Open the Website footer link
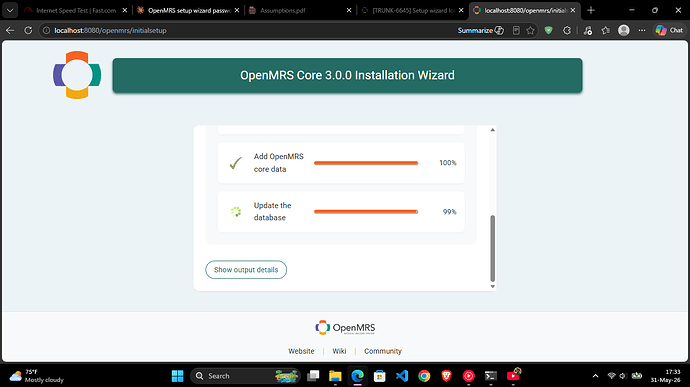This screenshot has height=387, width=690. [301, 351]
